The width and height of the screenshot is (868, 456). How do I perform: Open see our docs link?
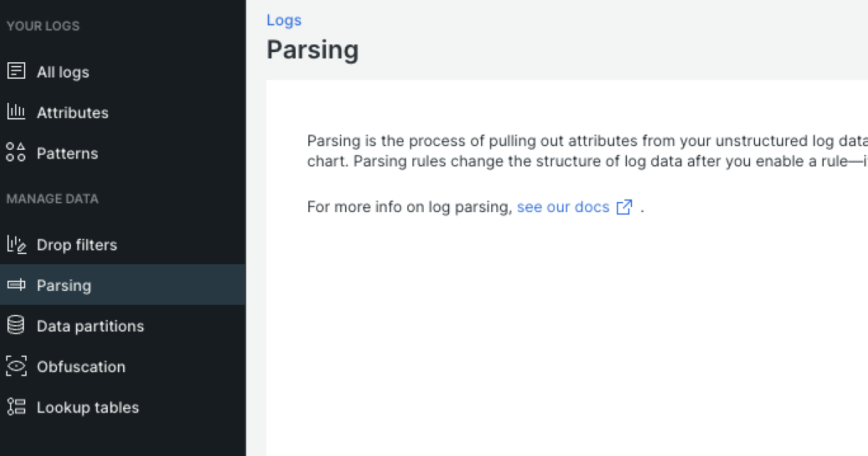563,207
